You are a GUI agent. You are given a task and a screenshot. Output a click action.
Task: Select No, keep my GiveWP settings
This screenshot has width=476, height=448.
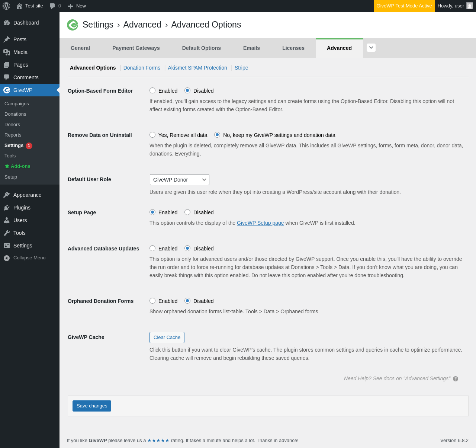click(217, 135)
